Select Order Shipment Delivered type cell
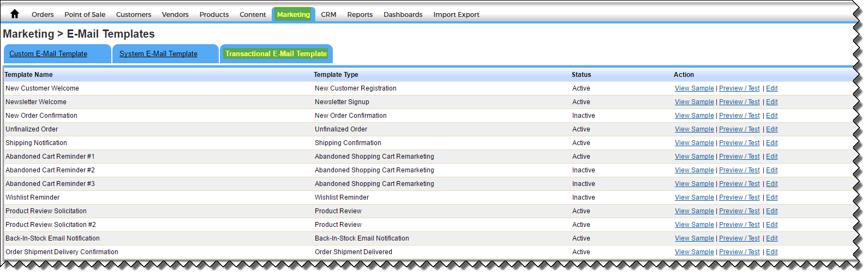Screen dimensions: 868x276 pyautogui.click(x=354, y=252)
